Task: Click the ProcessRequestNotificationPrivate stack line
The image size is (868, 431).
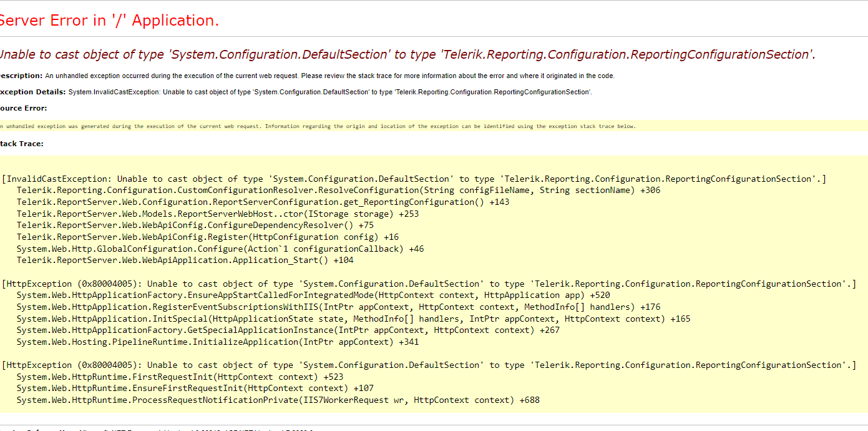Action: (x=278, y=400)
